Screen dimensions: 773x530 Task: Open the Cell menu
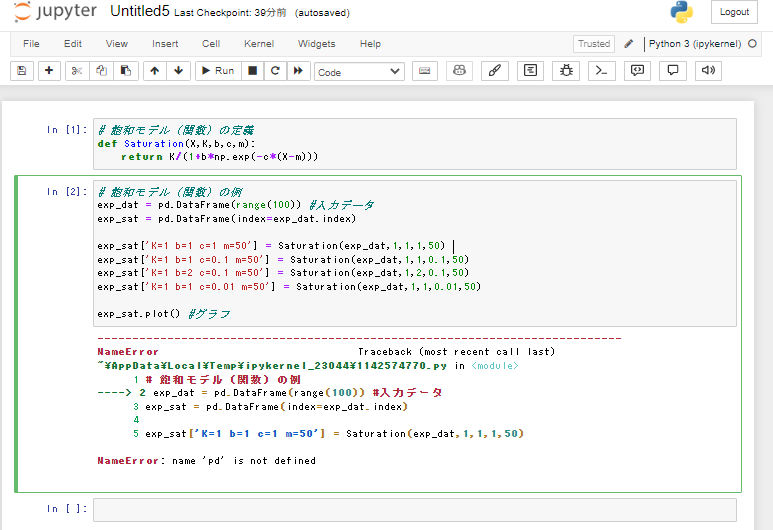tap(211, 44)
